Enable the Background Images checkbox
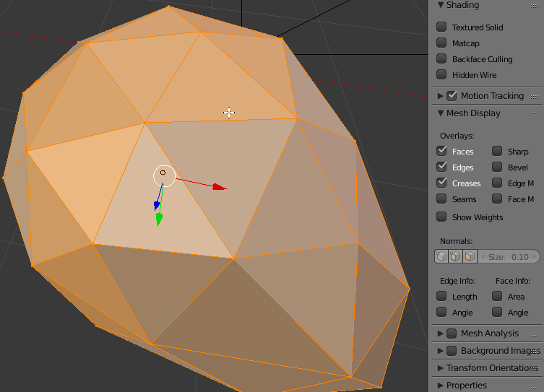Screen dimensions: 544x392 coord(452,351)
